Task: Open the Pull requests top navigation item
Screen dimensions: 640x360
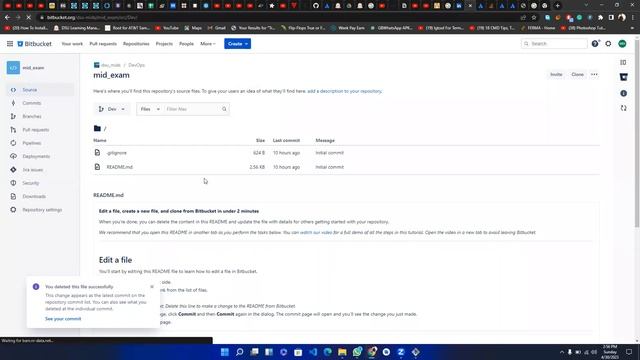Action: tap(103, 44)
